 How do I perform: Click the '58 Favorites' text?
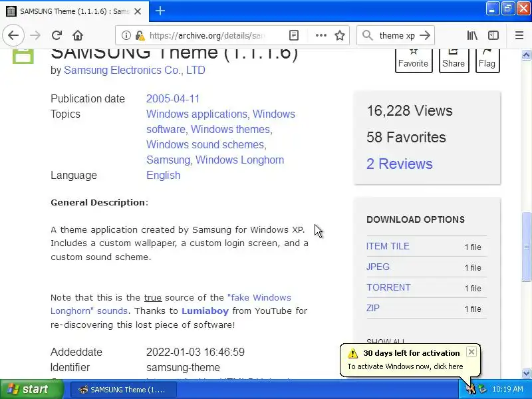click(x=406, y=137)
